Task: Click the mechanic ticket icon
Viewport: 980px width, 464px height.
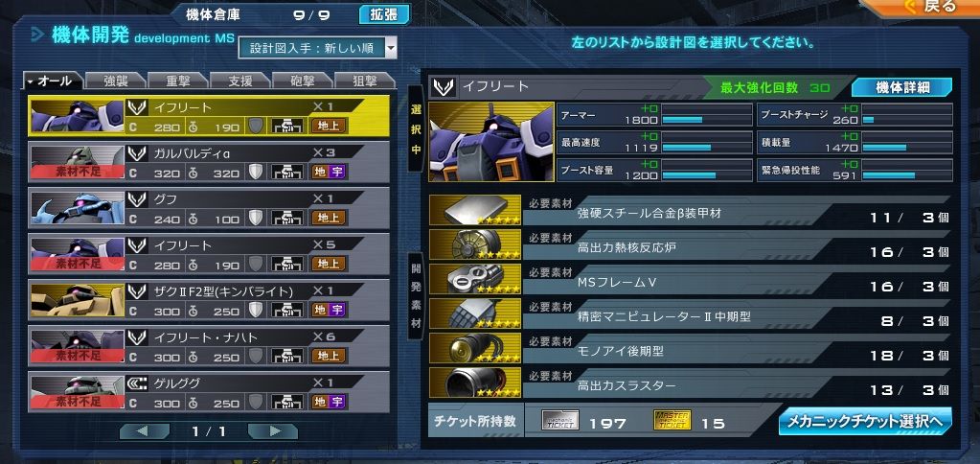Action: coord(559,420)
